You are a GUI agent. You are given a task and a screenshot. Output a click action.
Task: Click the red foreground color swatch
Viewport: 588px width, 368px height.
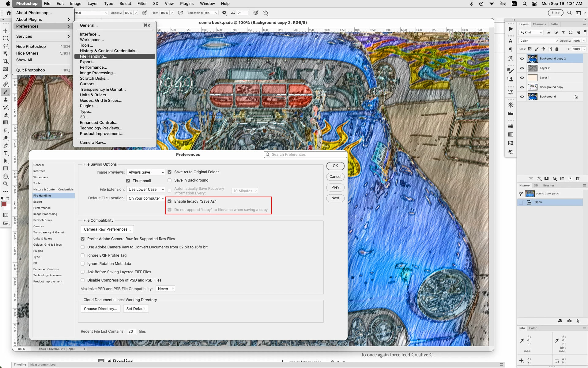click(4, 204)
